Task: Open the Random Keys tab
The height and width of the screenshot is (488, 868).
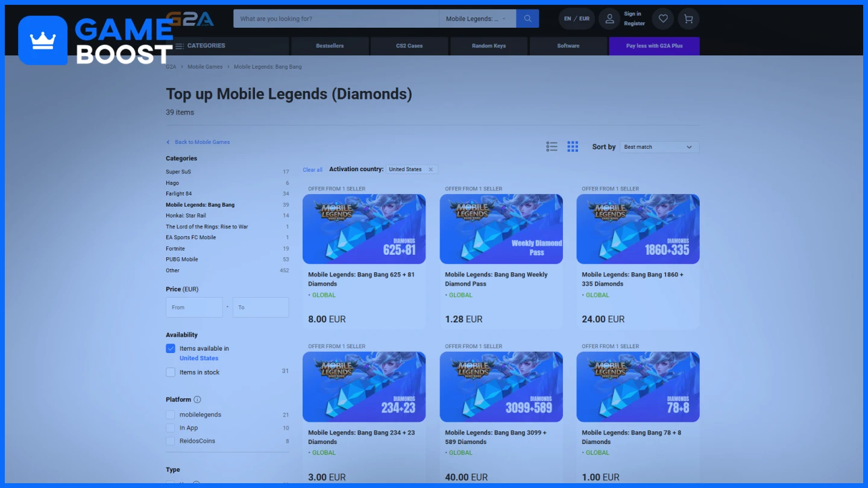Action: pos(489,46)
